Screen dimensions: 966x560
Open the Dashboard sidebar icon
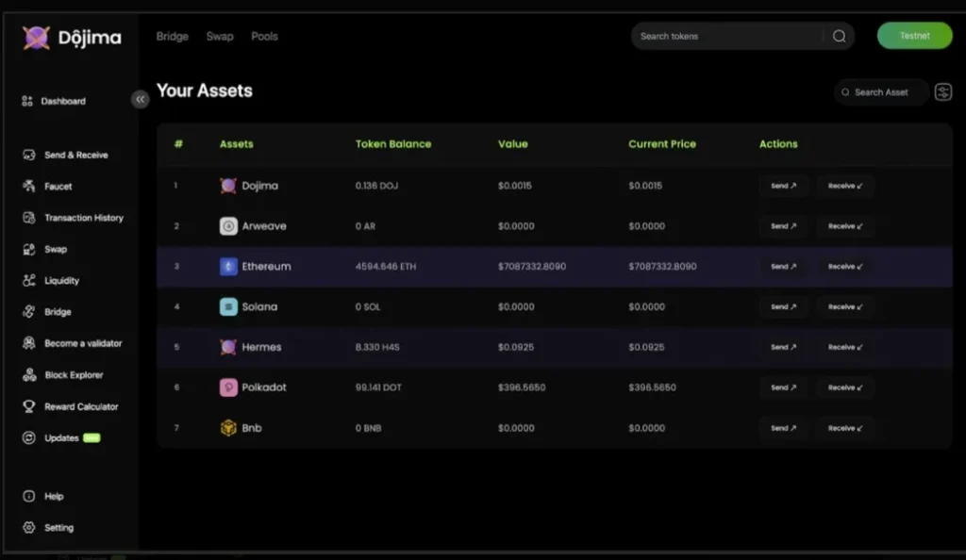(27, 101)
